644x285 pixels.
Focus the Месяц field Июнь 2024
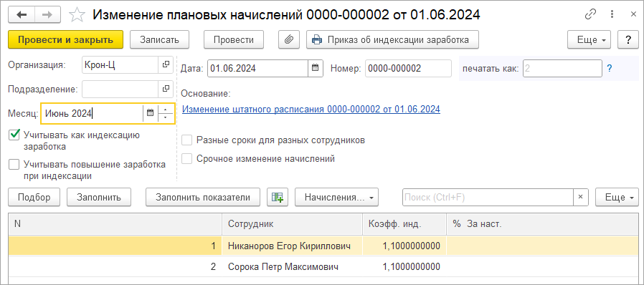coord(92,112)
